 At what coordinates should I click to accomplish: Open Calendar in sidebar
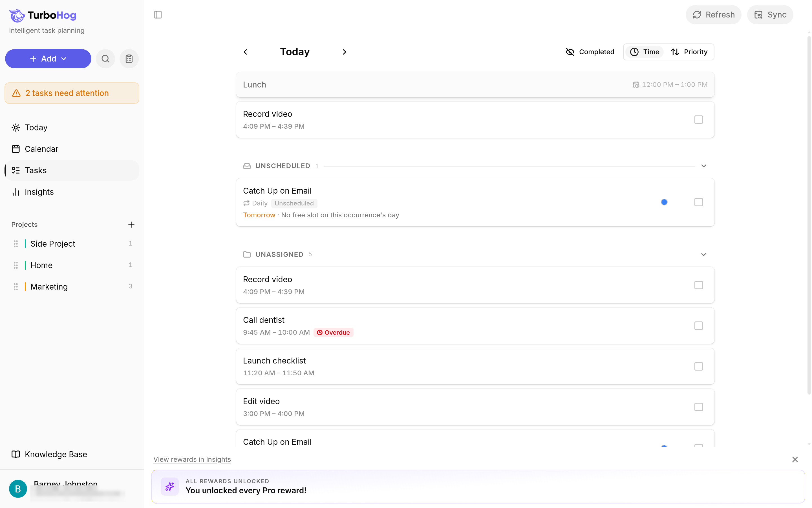72,149
